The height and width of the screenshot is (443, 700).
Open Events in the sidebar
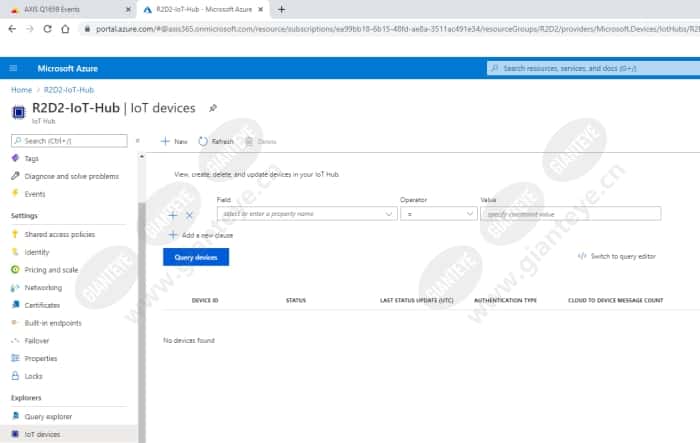[x=35, y=194]
